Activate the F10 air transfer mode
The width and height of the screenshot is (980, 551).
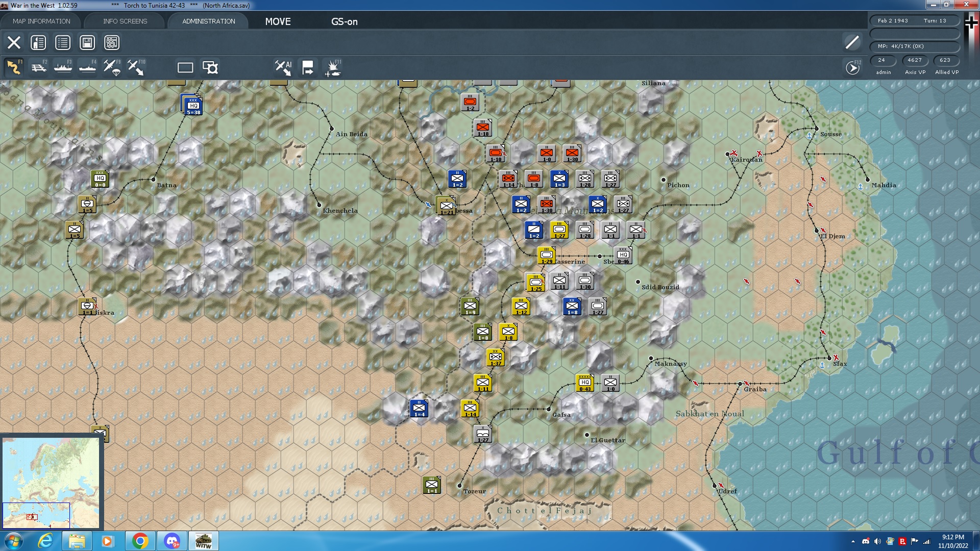136,67
